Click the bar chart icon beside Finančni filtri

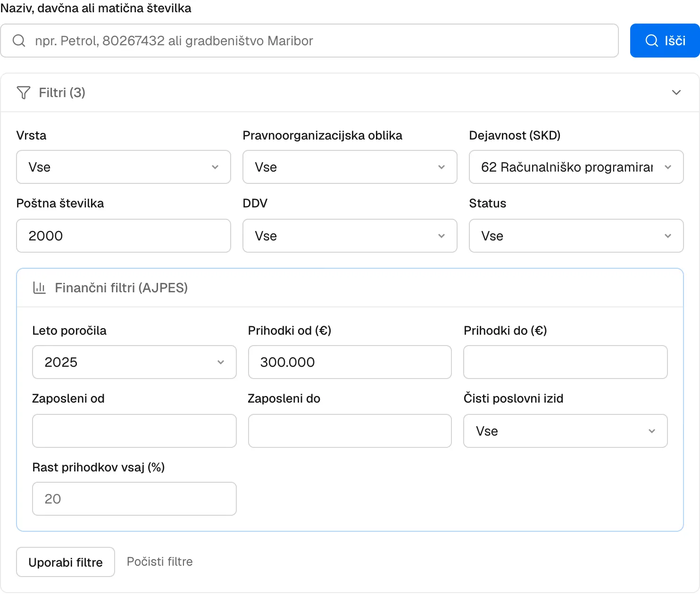(x=40, y=288)
